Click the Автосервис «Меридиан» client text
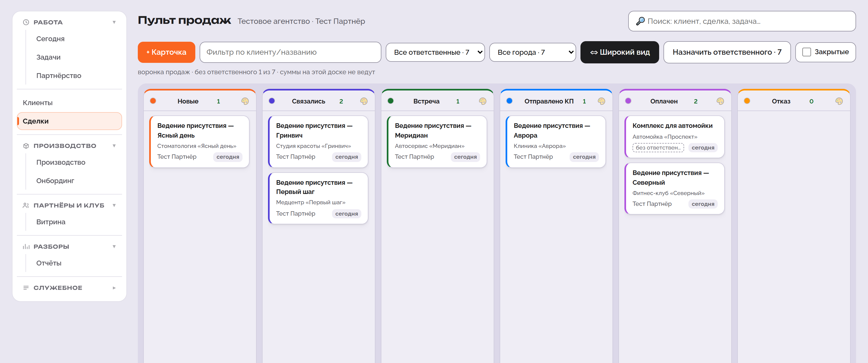This screenshot has width=868, height=363. click(x=430, y=146)
